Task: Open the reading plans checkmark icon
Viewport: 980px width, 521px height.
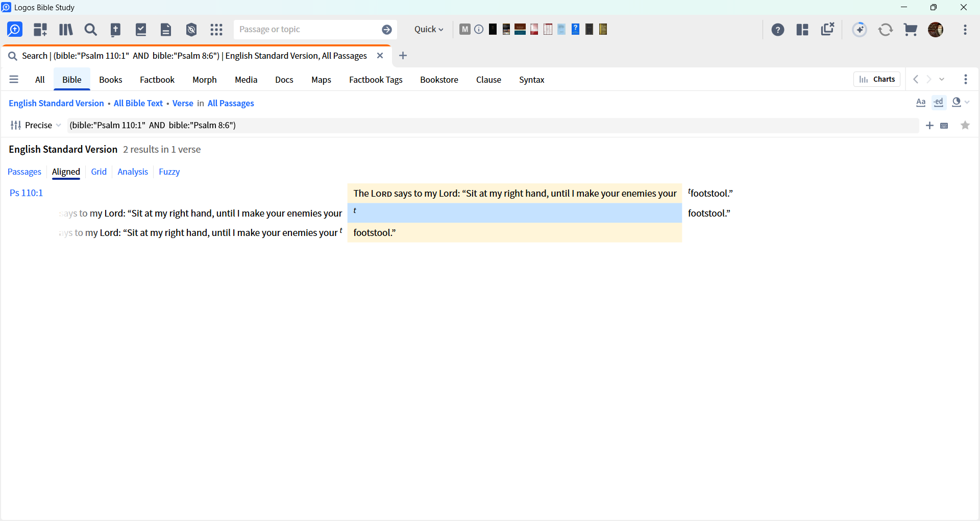Action: pos(141,30)
